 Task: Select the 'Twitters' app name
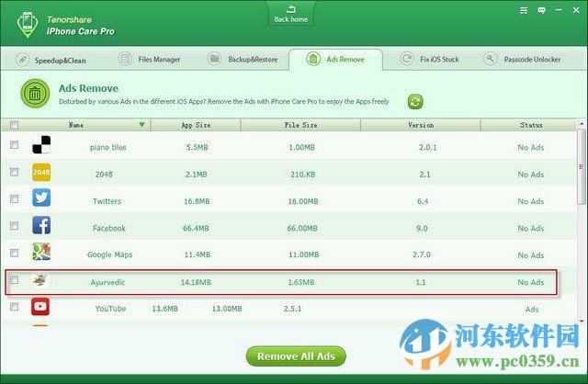pyautogui.click(x=107, y=201)
